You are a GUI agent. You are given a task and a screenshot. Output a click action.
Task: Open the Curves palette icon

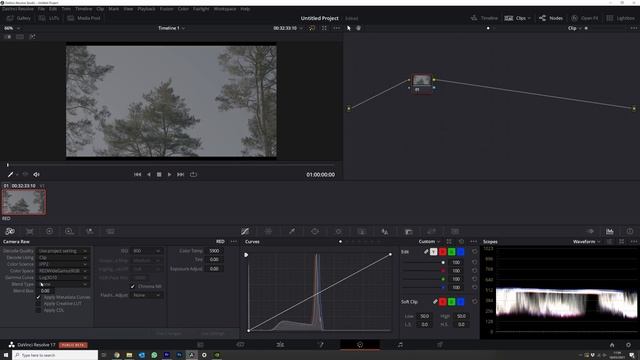[x=245, y=231]
